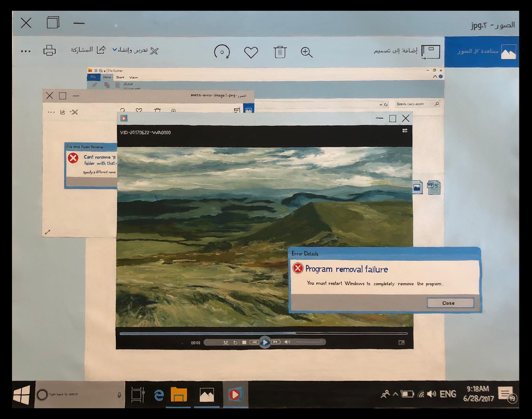Viewport: 532px width, 419px height.
Task: Switch to the Share tab in File Explorer
Action: pyautogui.click(x=120, y=78)
